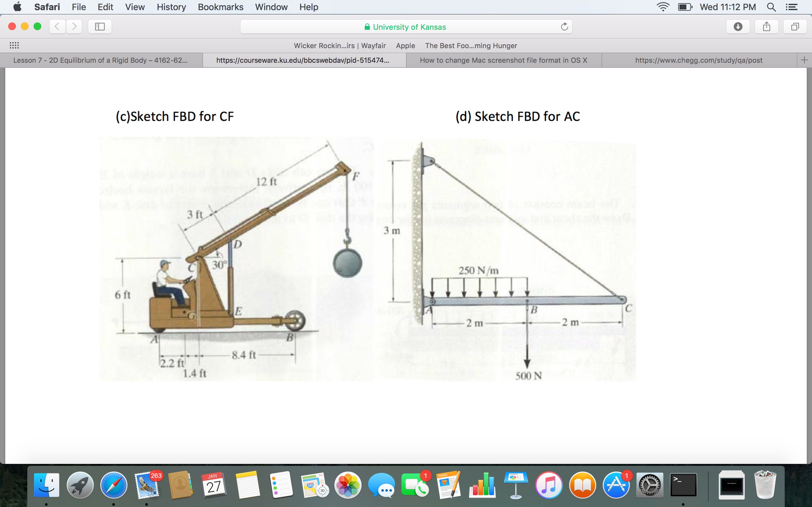
Task: Open Wicker Rocking Wayfair favorites link
Action: pos(339,45)
